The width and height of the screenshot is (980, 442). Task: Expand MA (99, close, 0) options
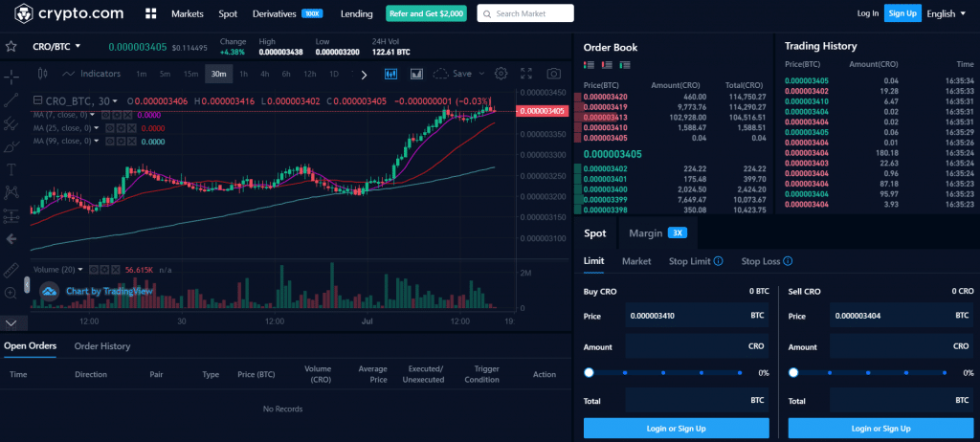click(97, 142)
